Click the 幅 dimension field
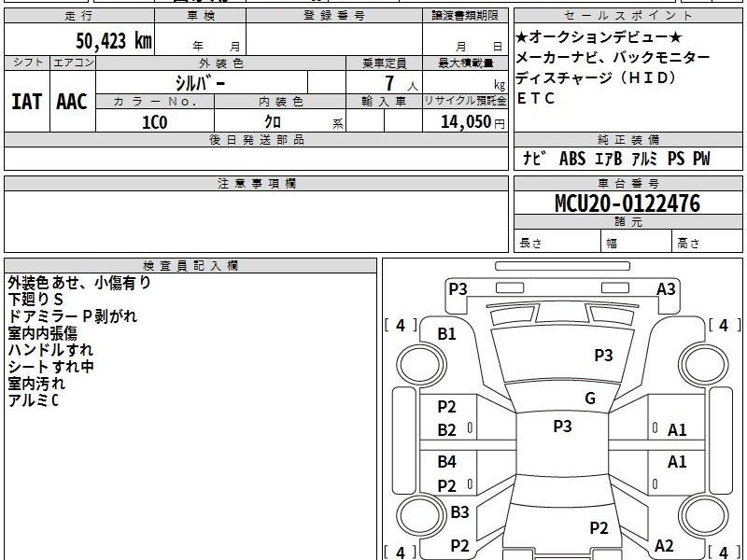 tap(637, 242)
